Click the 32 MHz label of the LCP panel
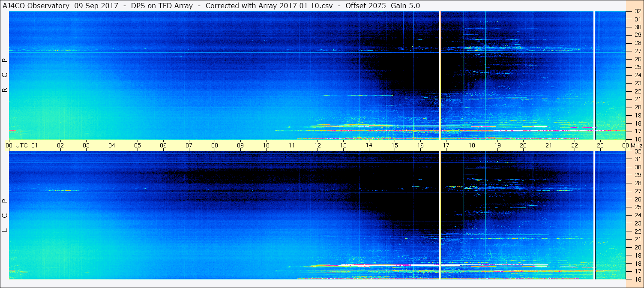The height and width of the screenshot is (288, 644). pyautogui.click(x=638, y=151)
